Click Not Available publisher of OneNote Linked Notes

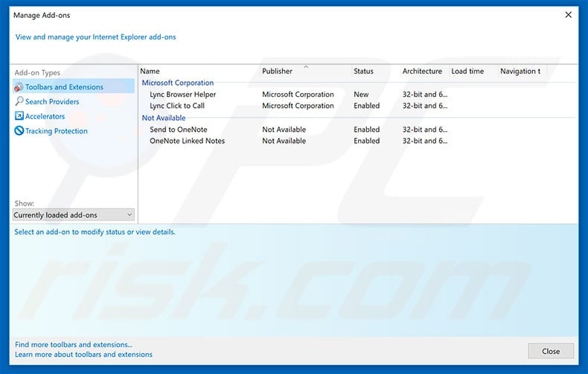pyautogui.click(x=284, y=141)
